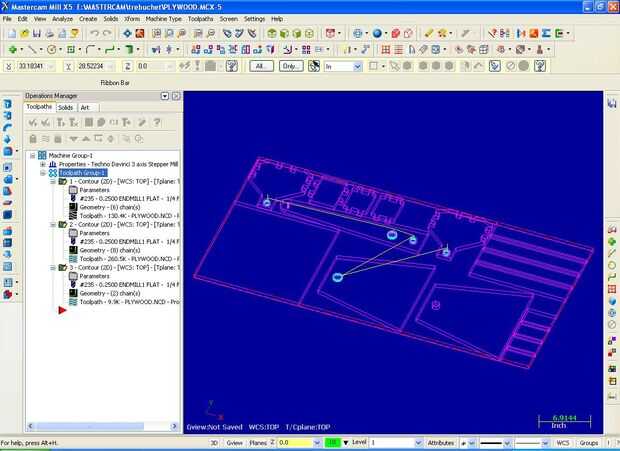Image resolution: width=620 pixels, height=451 pixels.
Task: Close the Operations Manager panel
Action: (x=176, y=96)
